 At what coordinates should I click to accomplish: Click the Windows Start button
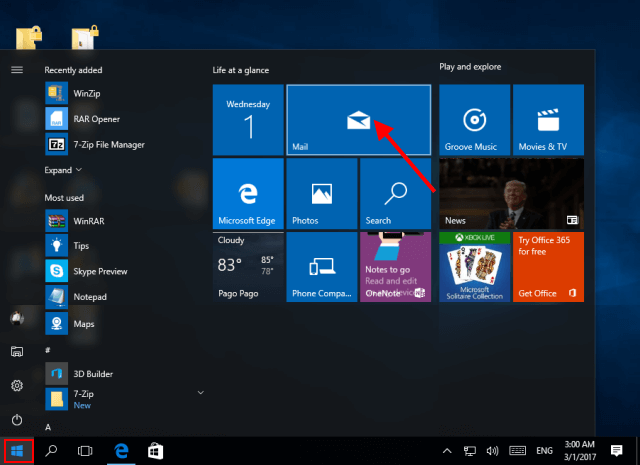pos(19,451)
